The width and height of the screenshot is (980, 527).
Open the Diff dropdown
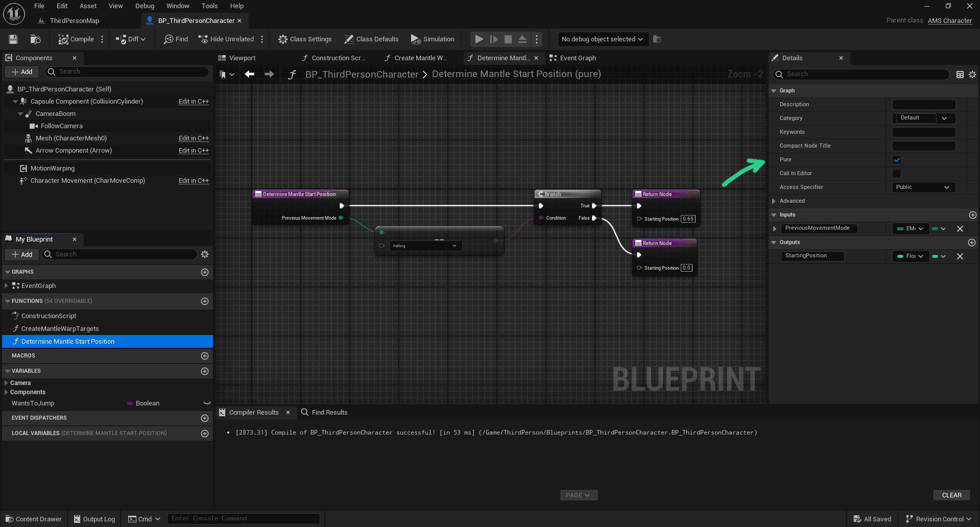coord(131,39)
